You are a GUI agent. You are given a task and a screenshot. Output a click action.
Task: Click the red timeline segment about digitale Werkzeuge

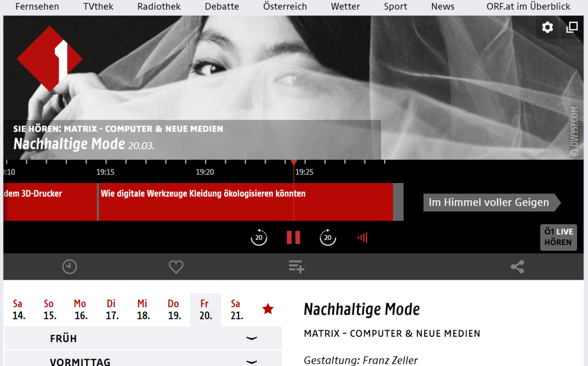point(245,202)
